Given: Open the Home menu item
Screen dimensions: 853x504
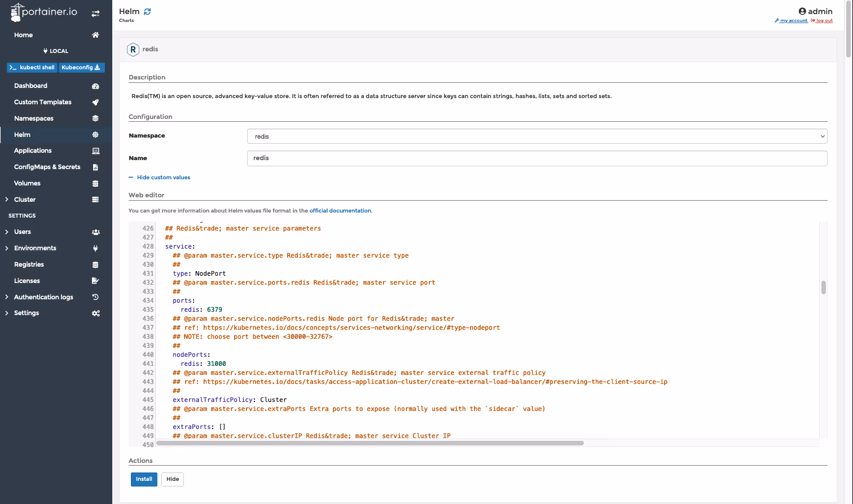Looking at the screenshot, I should pos(23,35).
